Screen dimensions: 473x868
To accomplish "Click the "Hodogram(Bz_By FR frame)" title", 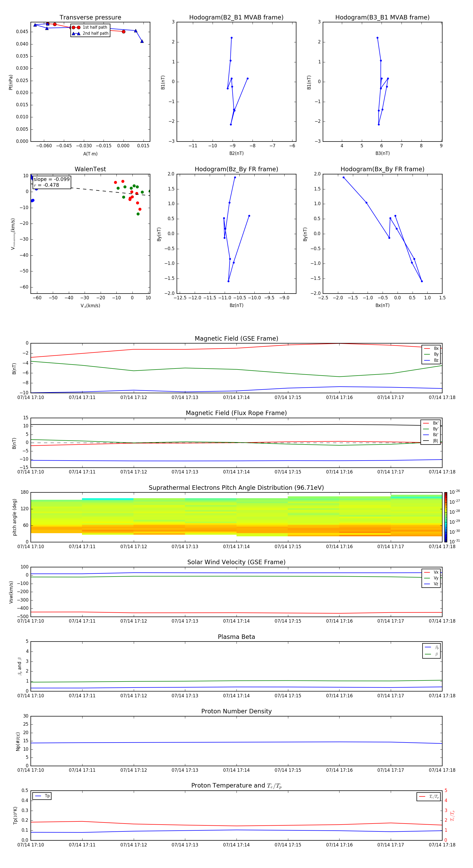I will click(236, 169).
